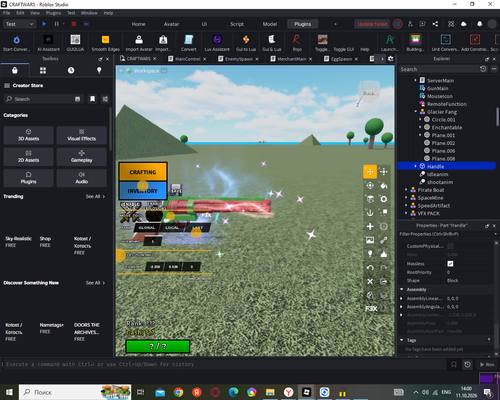Viewport: 500px width, 400px height.
Task: Expand the VFX PACK model
Action: tap(406, 213)
